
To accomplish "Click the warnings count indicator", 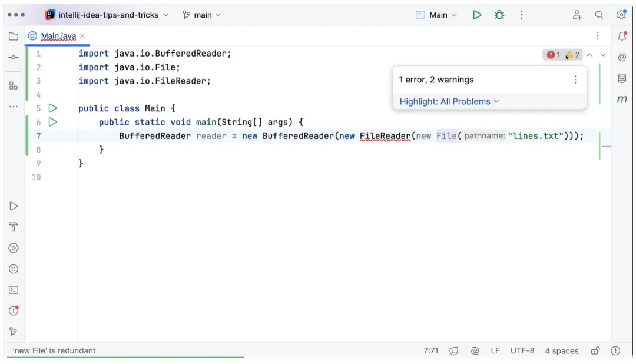I will [573, 55].
